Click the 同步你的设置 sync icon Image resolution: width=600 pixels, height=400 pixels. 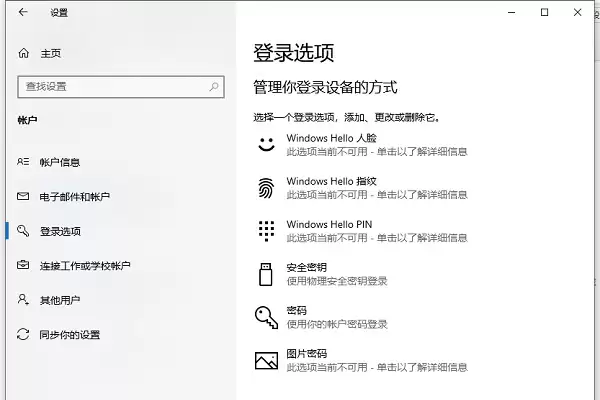(23, 334)
